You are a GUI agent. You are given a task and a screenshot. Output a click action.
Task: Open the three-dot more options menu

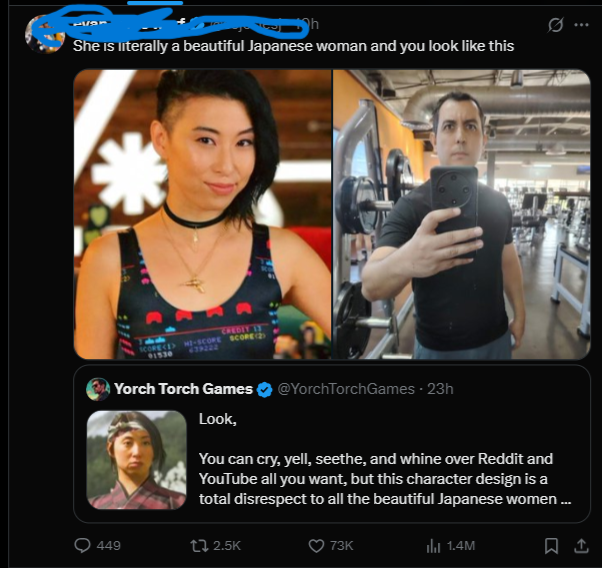pos(581,25)
